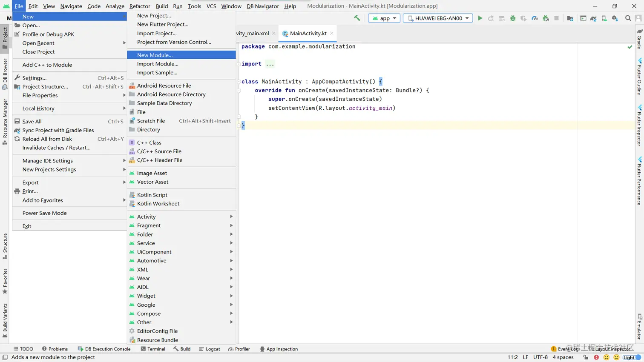Close the MainActivity.kt tab
644x362 pixels.
(332, 33)
